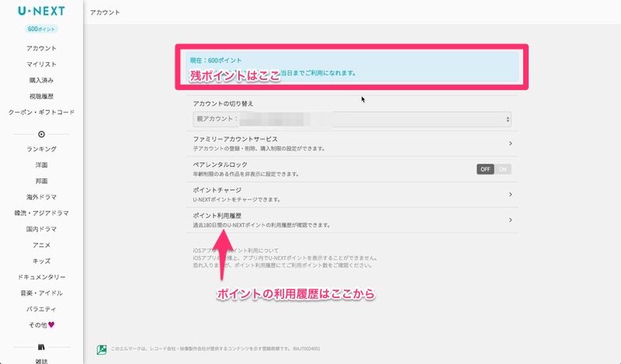Open the 韓流・アジアドラマ category
The width and height of the screenshot is (621, 364).
pyautogui.click(x=41, y=213)
